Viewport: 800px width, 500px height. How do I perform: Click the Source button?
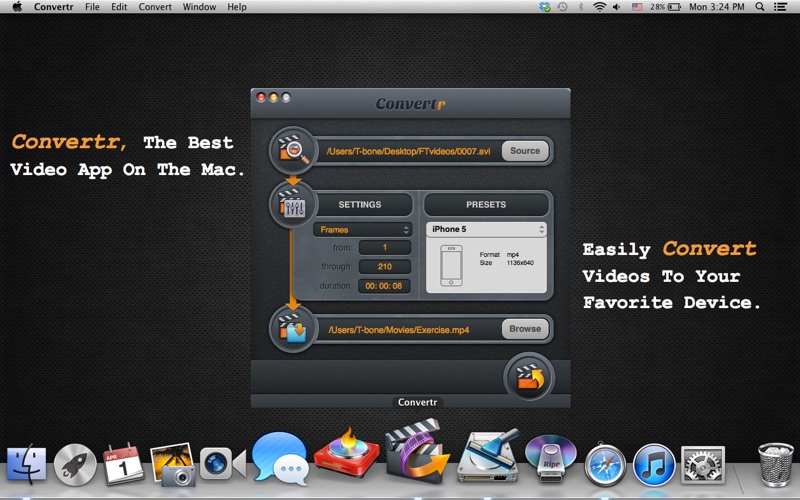tap(525, 151)
